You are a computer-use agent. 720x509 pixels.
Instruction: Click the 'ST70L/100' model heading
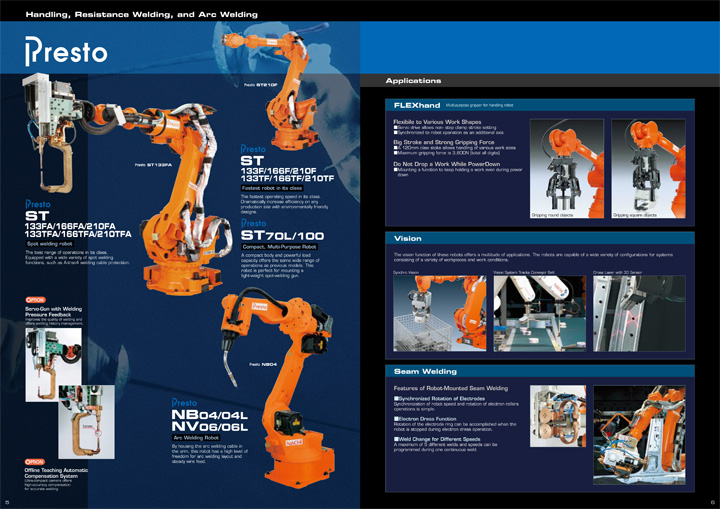point(282,236)
